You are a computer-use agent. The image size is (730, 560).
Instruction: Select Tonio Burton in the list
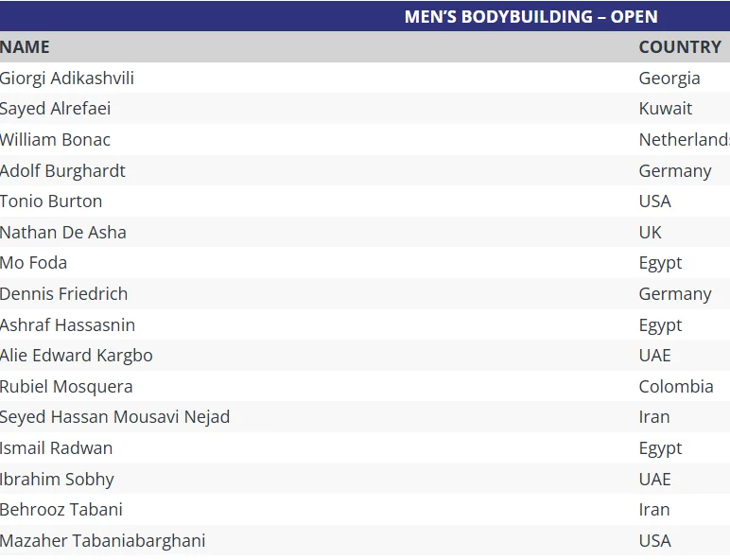pos(51,201)
